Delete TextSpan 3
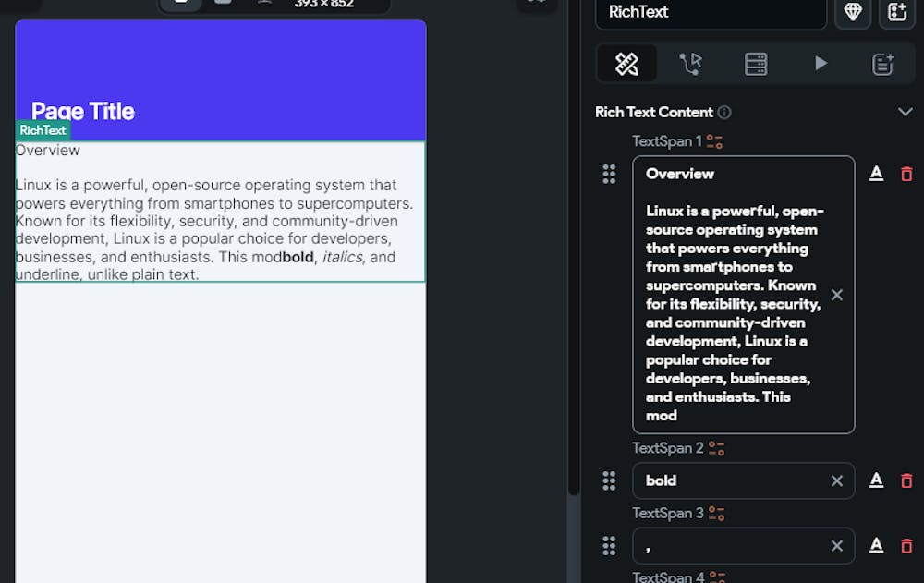Image resolution: width=924 pixels, height=583 pixels. (x=906, y=546)
